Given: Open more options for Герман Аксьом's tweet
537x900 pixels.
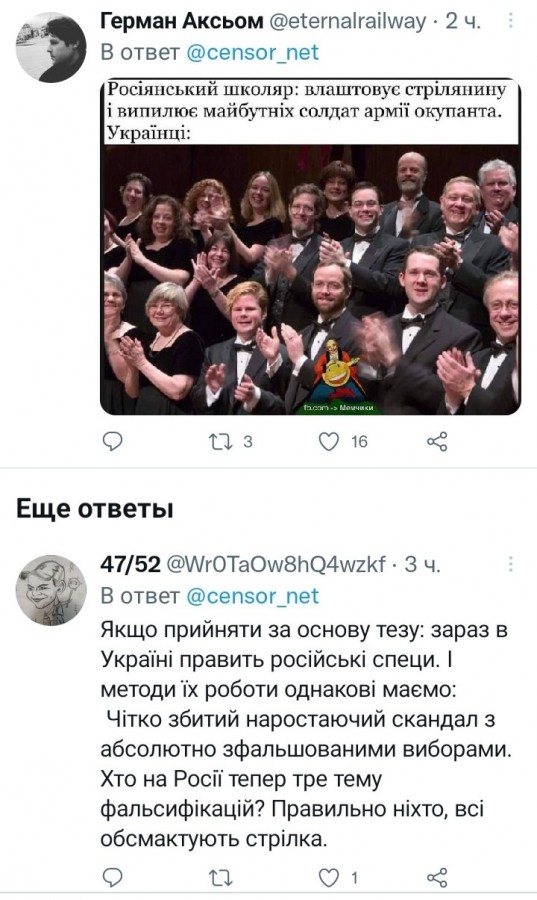Looking at the screenshot, I should (x=511, y=21).
